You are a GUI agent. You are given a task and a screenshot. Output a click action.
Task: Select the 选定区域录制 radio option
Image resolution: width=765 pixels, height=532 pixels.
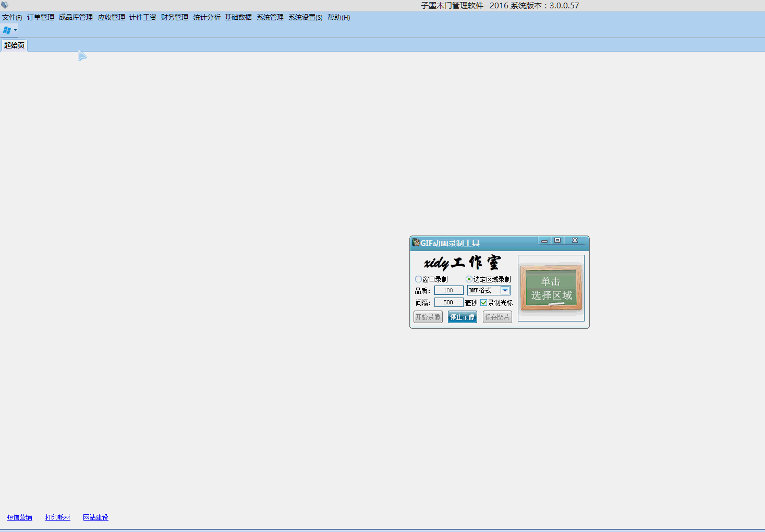pyautogui.click(x=469, y=279)
